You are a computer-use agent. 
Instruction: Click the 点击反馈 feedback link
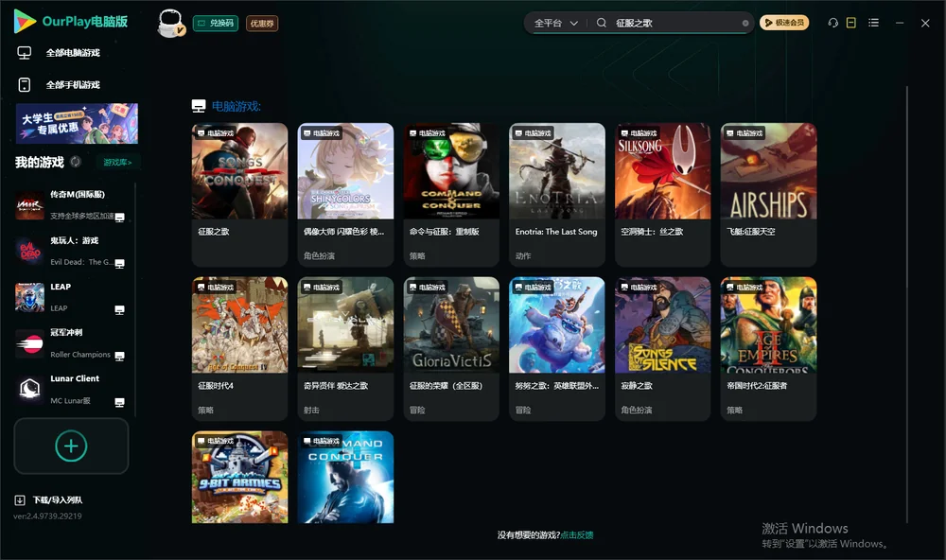(577, 534)
